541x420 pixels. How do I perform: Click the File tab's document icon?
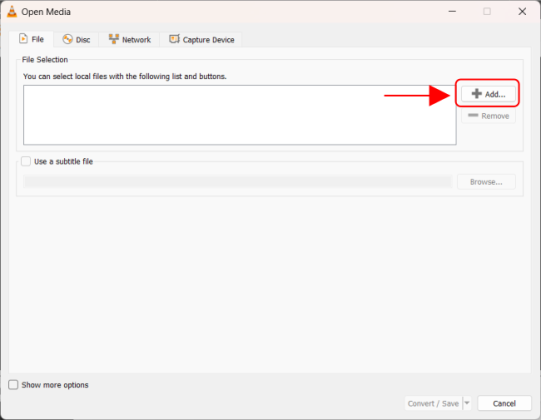pos(23,39)
